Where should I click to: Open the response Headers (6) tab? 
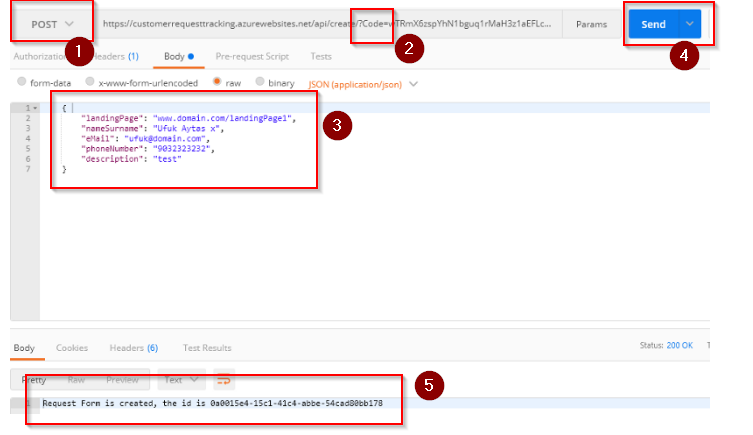tap(134, 348)
